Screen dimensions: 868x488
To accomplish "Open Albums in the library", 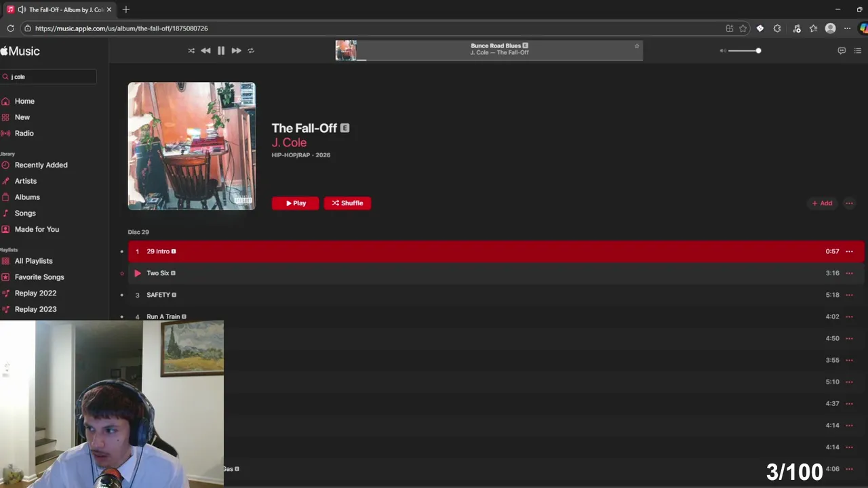I will click(x=27, y=197).
